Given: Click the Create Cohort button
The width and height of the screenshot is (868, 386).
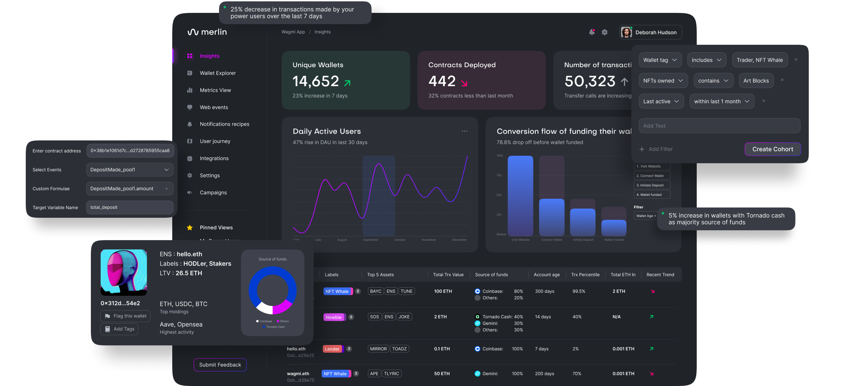Looking at the screenshot, I should [772, 149].
